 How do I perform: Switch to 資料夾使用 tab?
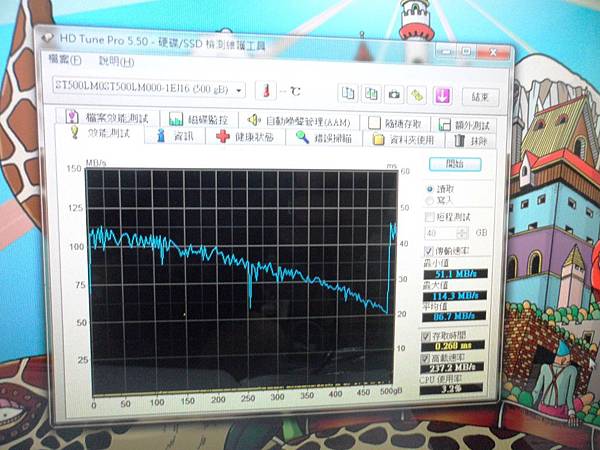point(404,140)
